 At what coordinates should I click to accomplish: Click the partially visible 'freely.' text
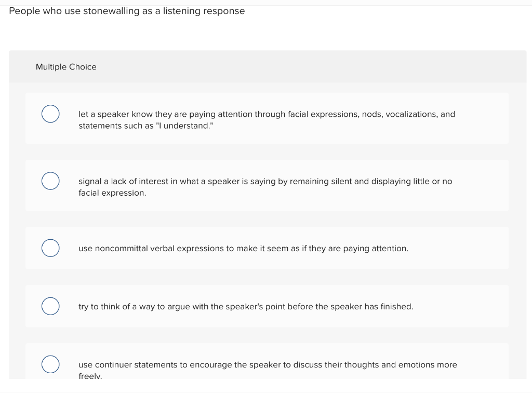[90, 376]
